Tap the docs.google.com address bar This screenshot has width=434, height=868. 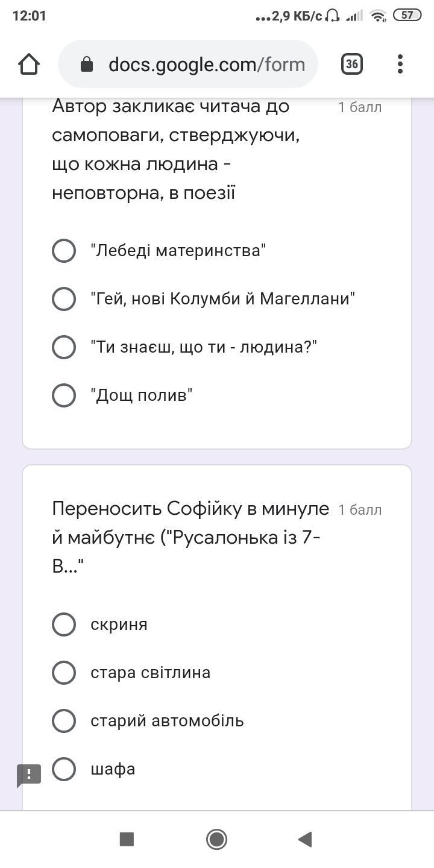[x=205, y=64]
